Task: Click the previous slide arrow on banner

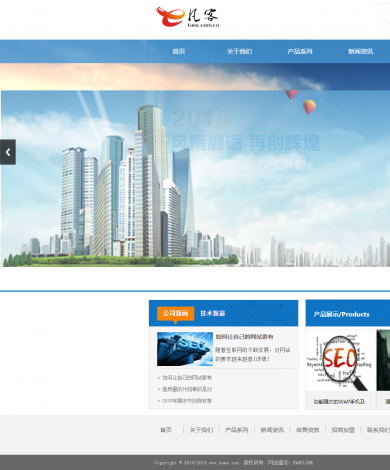Action: pos(8,152)
